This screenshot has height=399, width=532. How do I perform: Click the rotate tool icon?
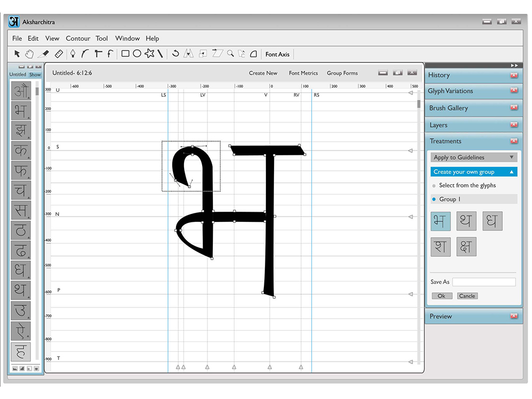coord(176,54)
